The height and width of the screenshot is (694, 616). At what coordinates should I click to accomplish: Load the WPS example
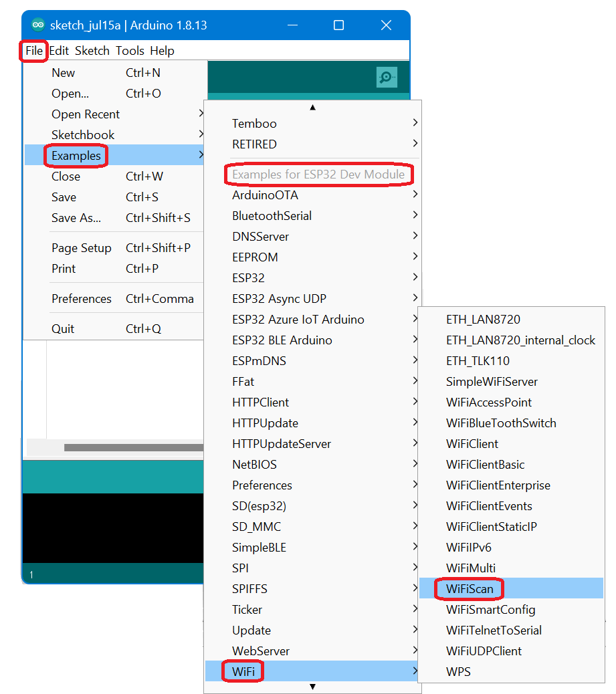point(512,672)
